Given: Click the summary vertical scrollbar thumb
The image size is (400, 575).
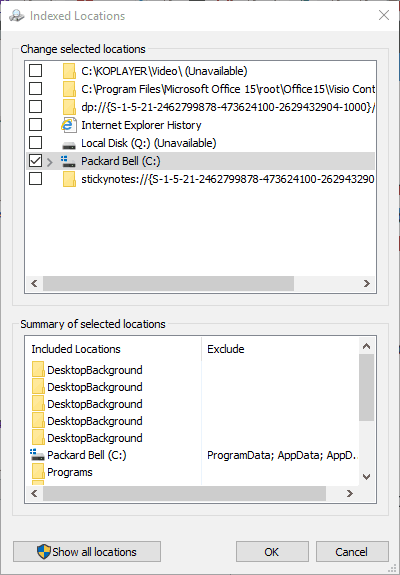Looking at the screenshot, I should [366, 387].
